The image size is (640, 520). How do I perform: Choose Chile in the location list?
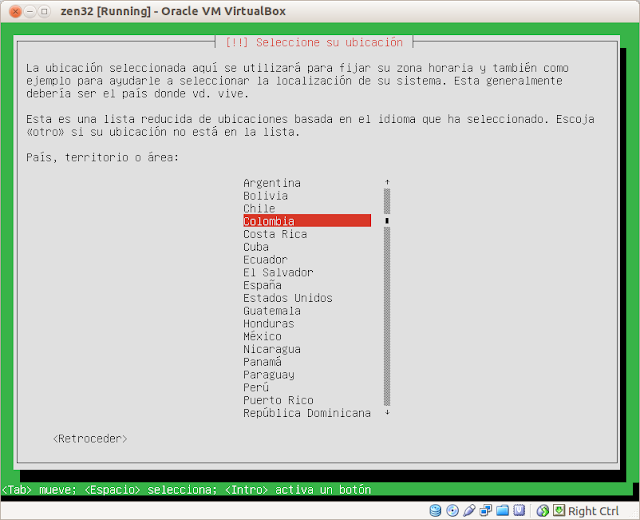pos(307,208)
